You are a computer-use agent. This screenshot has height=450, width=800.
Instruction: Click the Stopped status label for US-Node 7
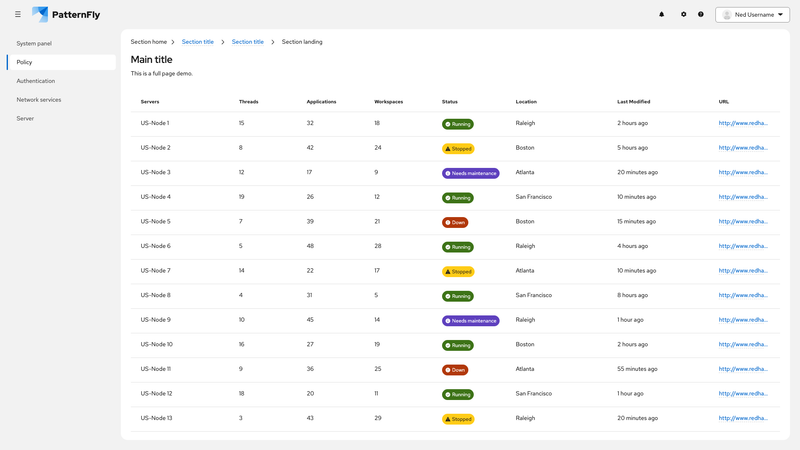tap(458, 271)
